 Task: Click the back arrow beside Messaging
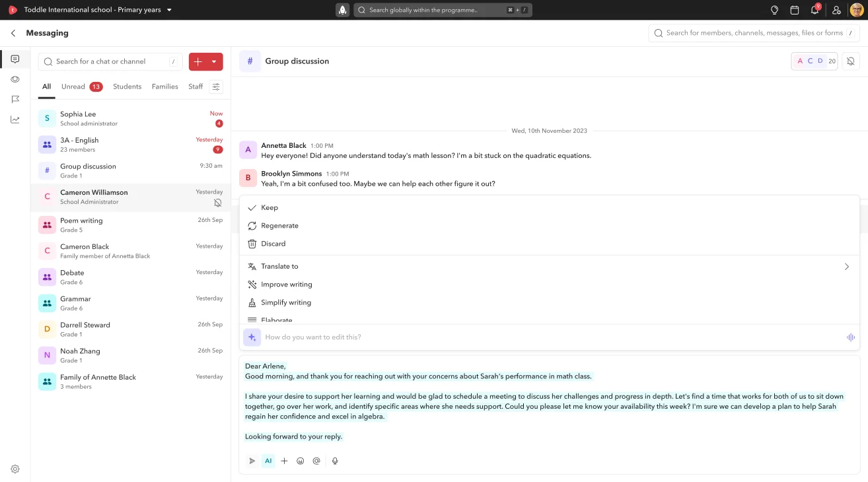click(13, 33)
